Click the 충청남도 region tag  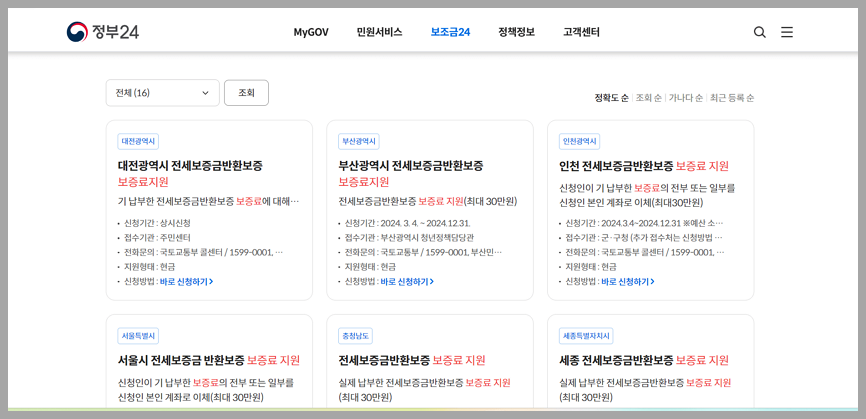click(356, 336)
